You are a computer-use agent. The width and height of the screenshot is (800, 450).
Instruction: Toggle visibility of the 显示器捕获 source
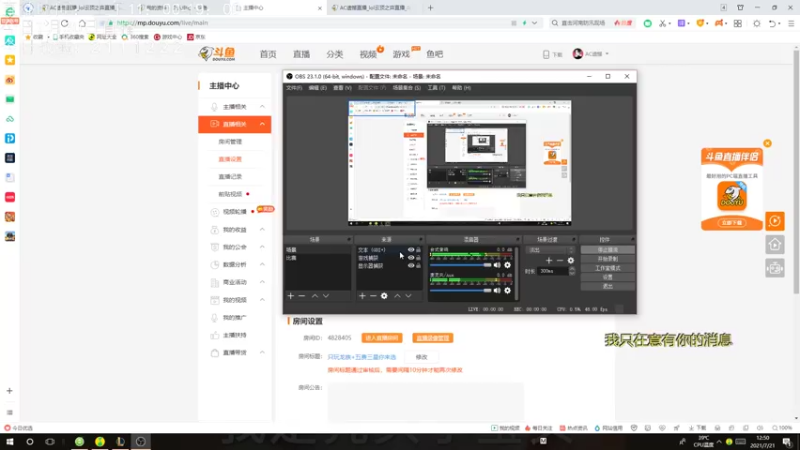pos(411,266)
